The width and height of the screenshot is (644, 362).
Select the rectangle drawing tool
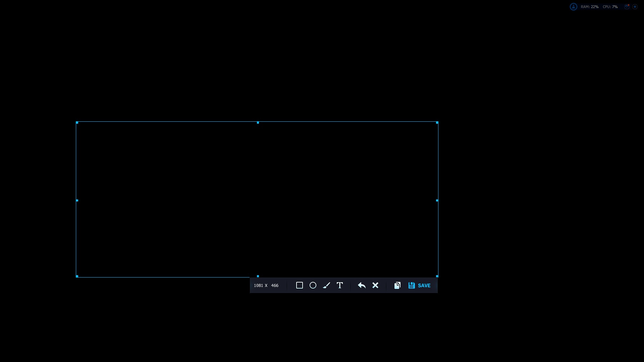point(300,285)
